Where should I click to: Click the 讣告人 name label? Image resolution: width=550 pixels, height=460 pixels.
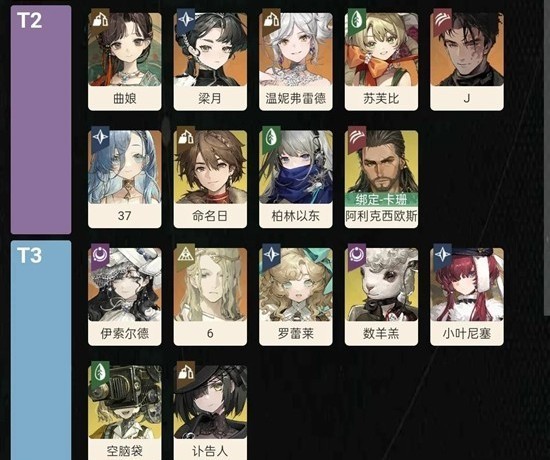[x=210, y=451]
